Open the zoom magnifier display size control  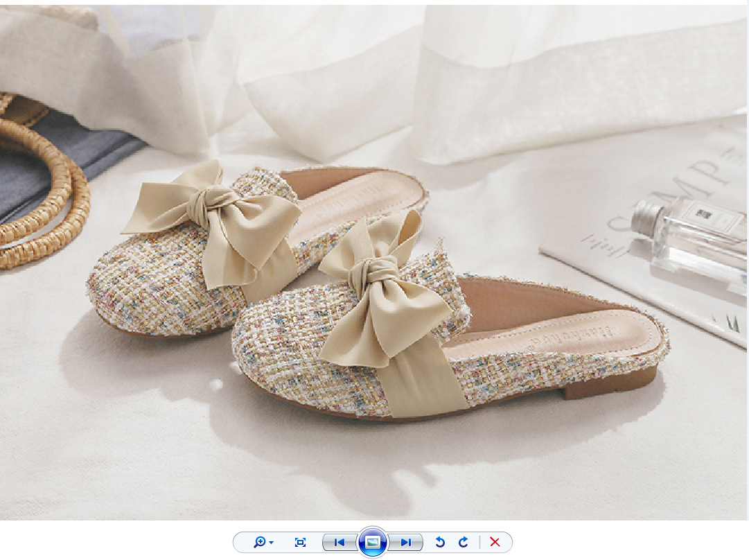click(263, 542)
